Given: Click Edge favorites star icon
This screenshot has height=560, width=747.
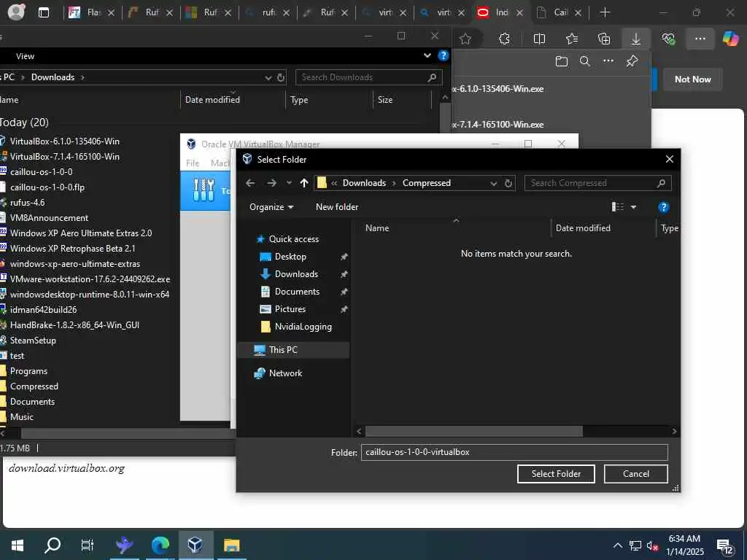Looking at the screenshot, I should [x=465, y=39].
